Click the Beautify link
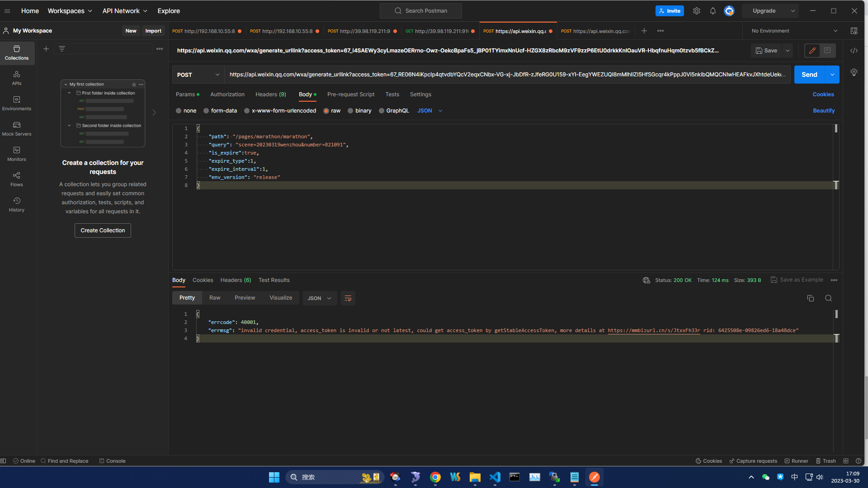This screenshot has height=488, width=868. click(823, 111)
